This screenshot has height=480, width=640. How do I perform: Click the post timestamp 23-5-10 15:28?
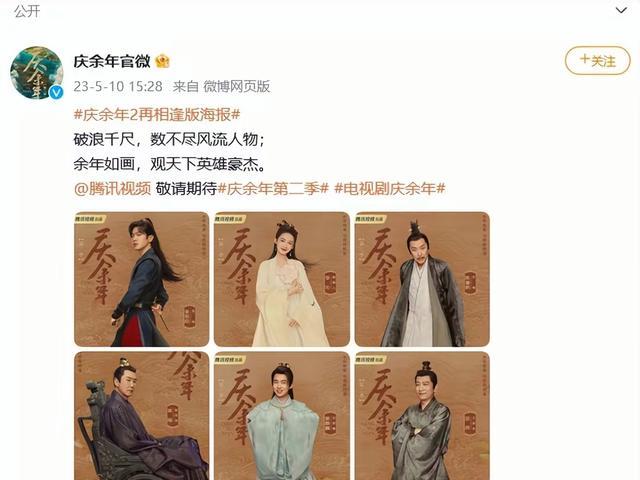(118, 87)
